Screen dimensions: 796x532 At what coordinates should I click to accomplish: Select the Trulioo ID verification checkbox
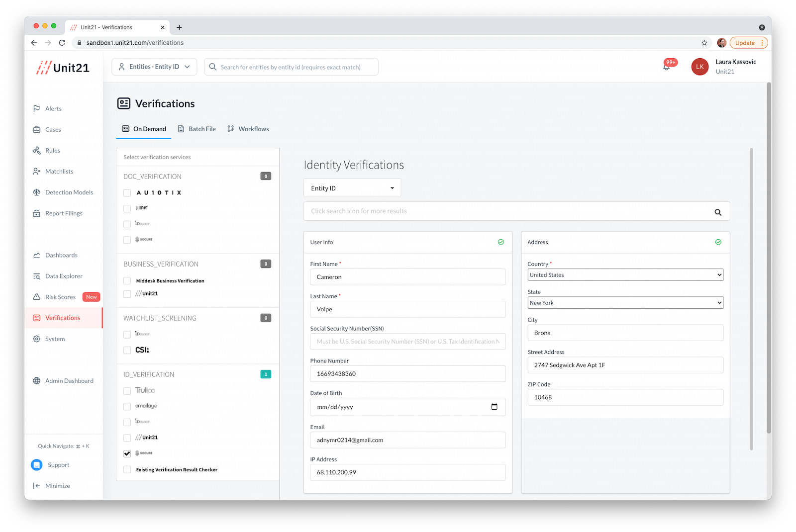tap(127, 391)
